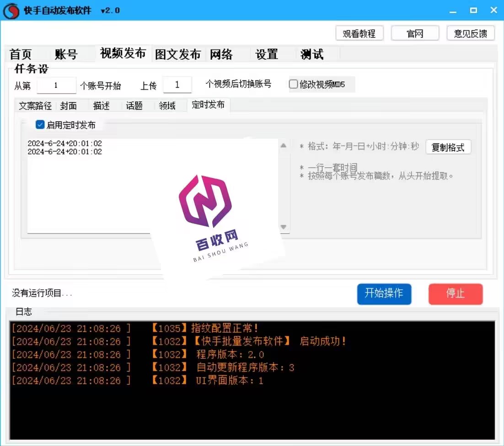Visit the 官网 official website button
The image size is (504, 446).
(x=415, y=33)
